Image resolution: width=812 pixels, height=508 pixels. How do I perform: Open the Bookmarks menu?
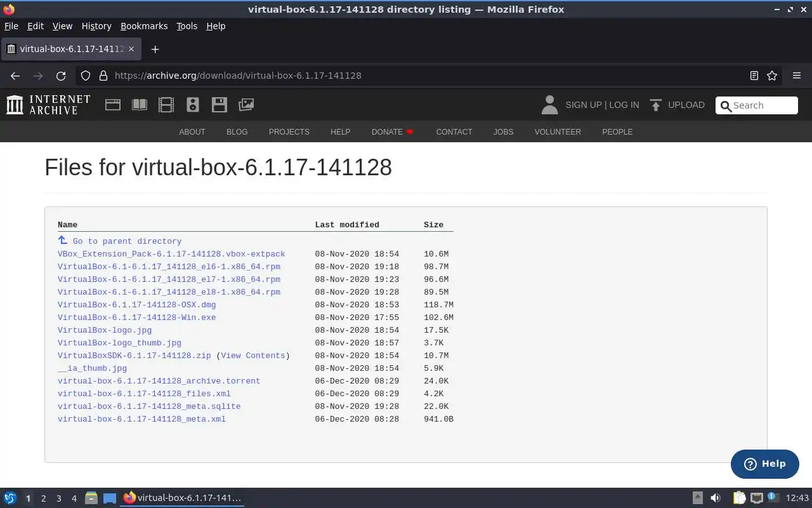point(144,26)
